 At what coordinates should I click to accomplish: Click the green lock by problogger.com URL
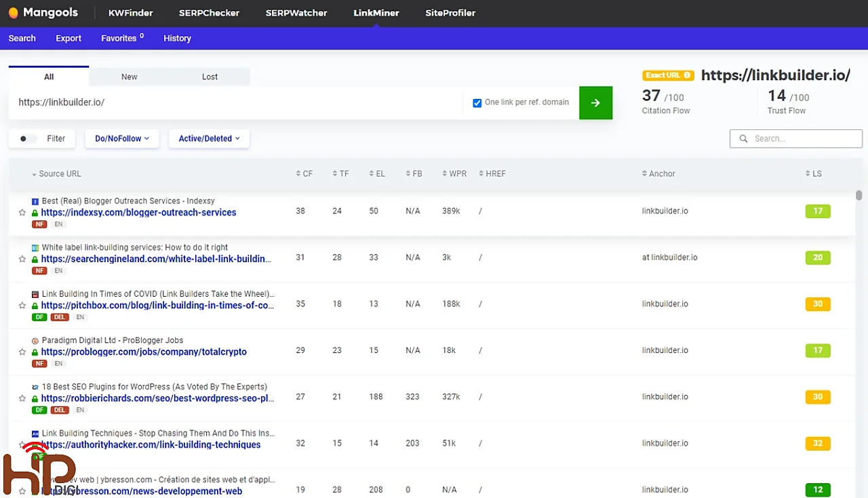click(35, 352)
